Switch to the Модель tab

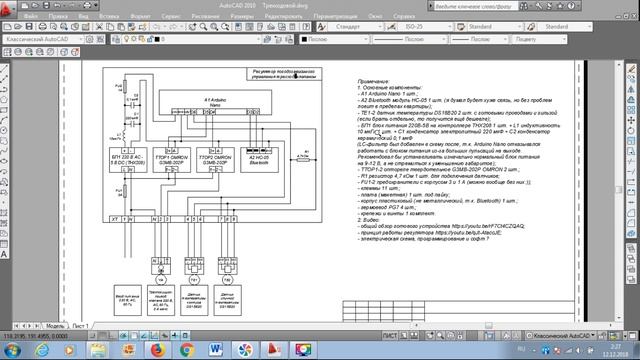click(x=55, y=326)
